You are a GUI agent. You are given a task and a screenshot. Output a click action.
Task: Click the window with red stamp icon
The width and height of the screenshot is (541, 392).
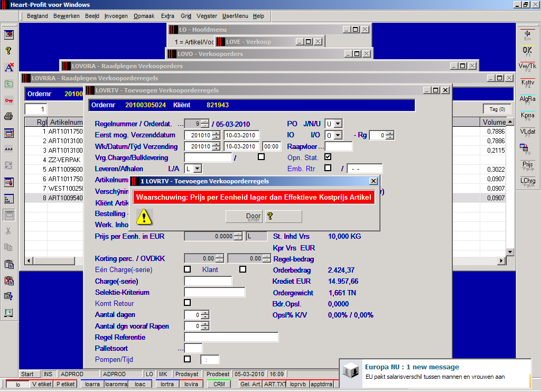[8, 182]
